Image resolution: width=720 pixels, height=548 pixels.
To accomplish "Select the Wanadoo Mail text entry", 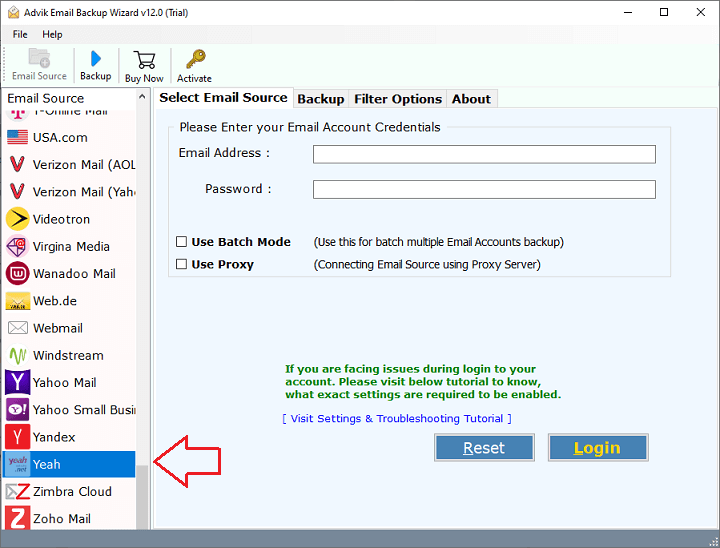I will click(74, 274).
